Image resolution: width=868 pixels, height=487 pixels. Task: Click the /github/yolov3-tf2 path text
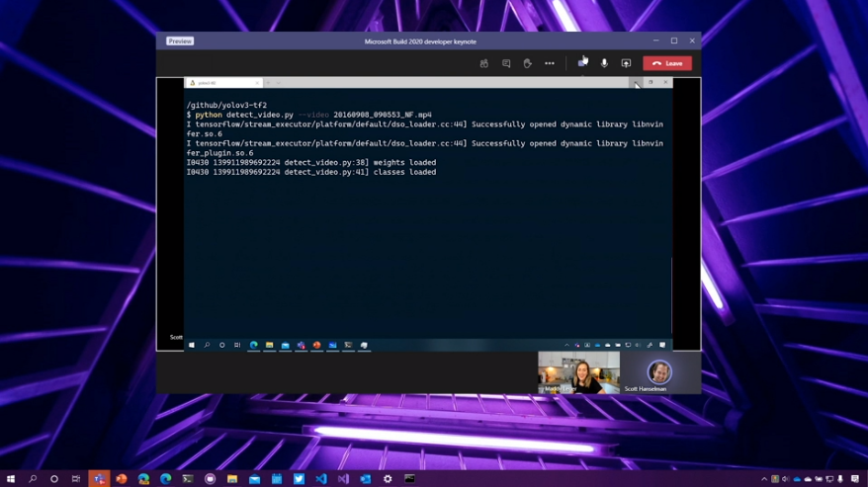pyautogui.click(x=226, y=105)
